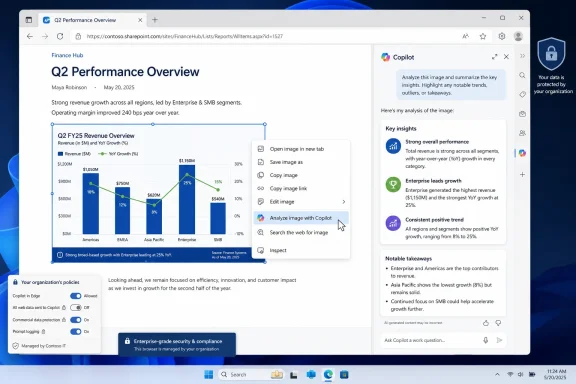Click the sidebar tools briefcase icon
The width and height of the screenshot is (576, 384).
pyautogui.click(x=522, y=114)
